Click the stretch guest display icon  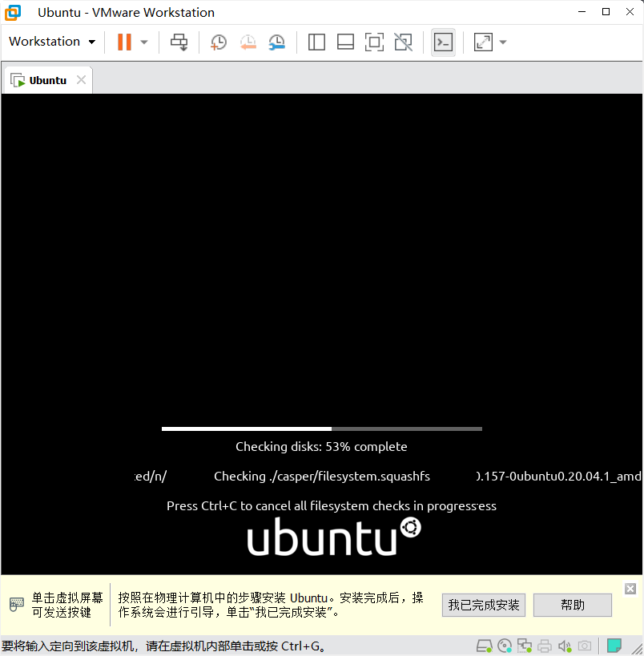483,42
